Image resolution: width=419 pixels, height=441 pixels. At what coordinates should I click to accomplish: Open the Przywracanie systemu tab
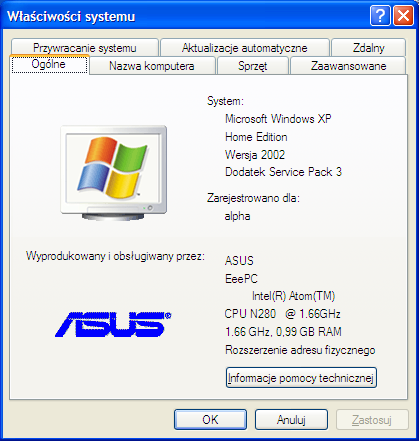click(x=85, y=48)
